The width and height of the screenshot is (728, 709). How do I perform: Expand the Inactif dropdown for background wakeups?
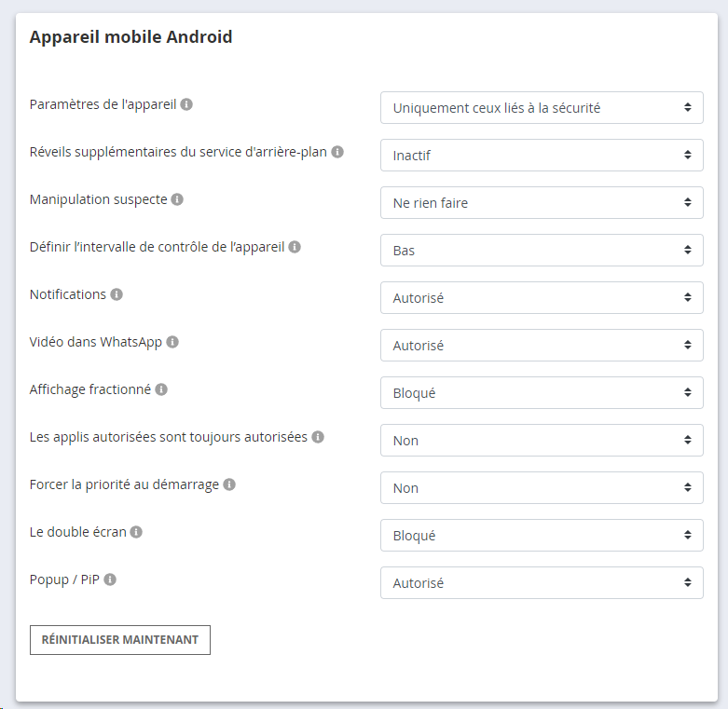(542, 155)
